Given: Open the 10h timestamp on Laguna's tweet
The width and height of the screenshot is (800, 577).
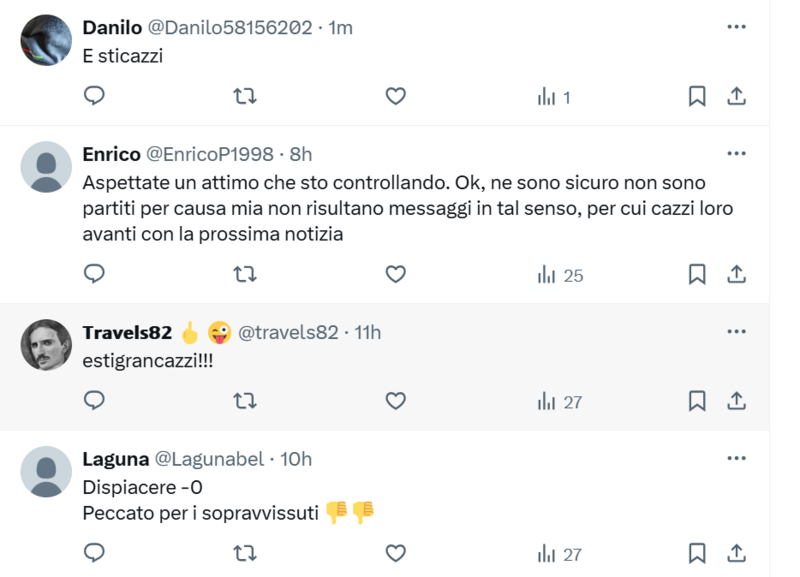Looking at the screenshot, I should coord(295,459).
